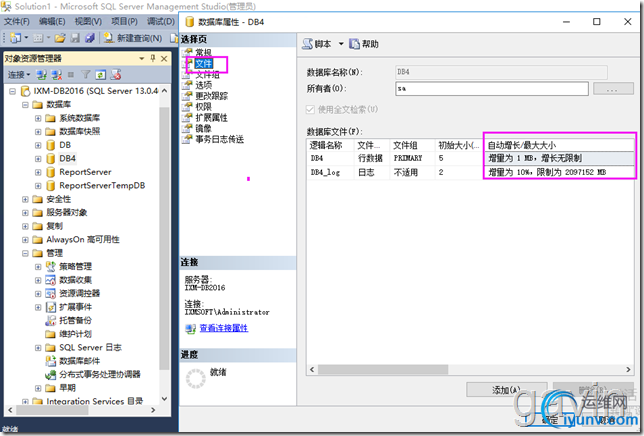The width and height of the screenshot is (644, 436).
Task: Click the Open File folder icon
Action: [60, 38]
